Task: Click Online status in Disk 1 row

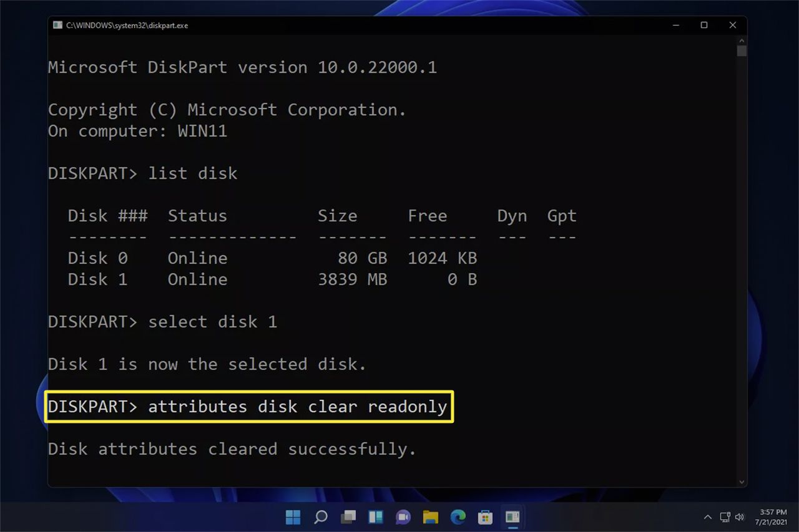Action: click(x=197, y=279)
